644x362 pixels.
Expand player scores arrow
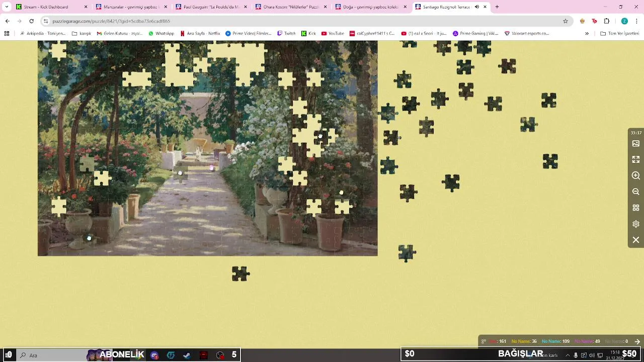click(x=637, y=341)
